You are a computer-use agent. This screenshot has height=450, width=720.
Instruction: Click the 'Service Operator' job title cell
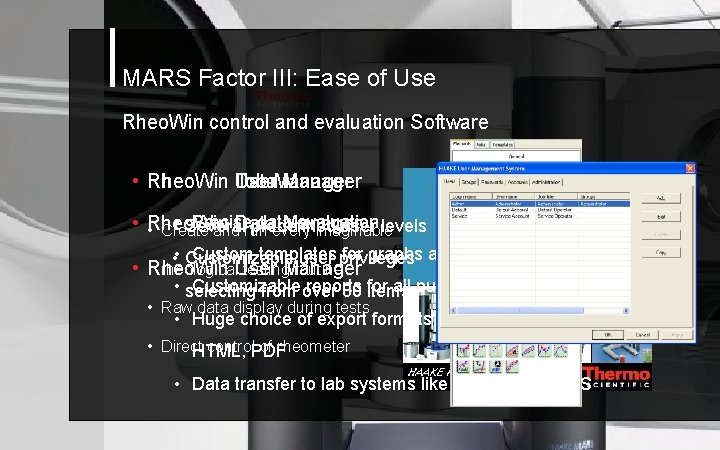[x=555, y=216]
